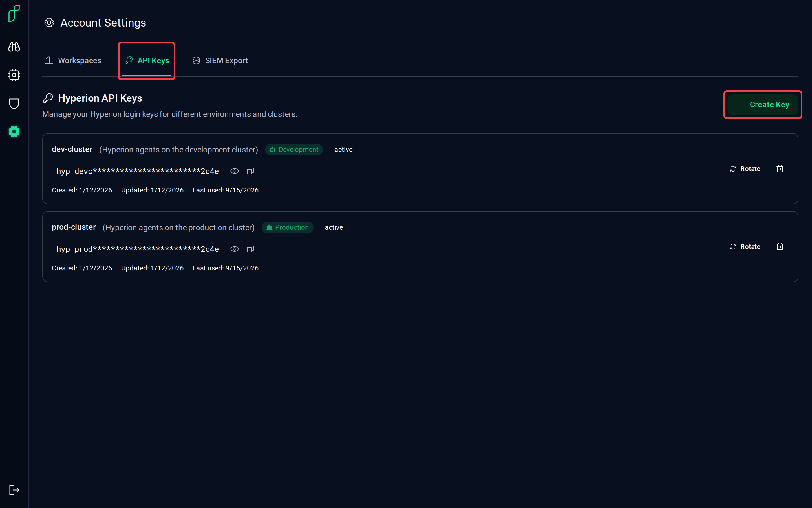Click dev-cluster Last used: 9/15/2026
The image size is (812, 508).
pyautogui.click(x=226, y=190)
